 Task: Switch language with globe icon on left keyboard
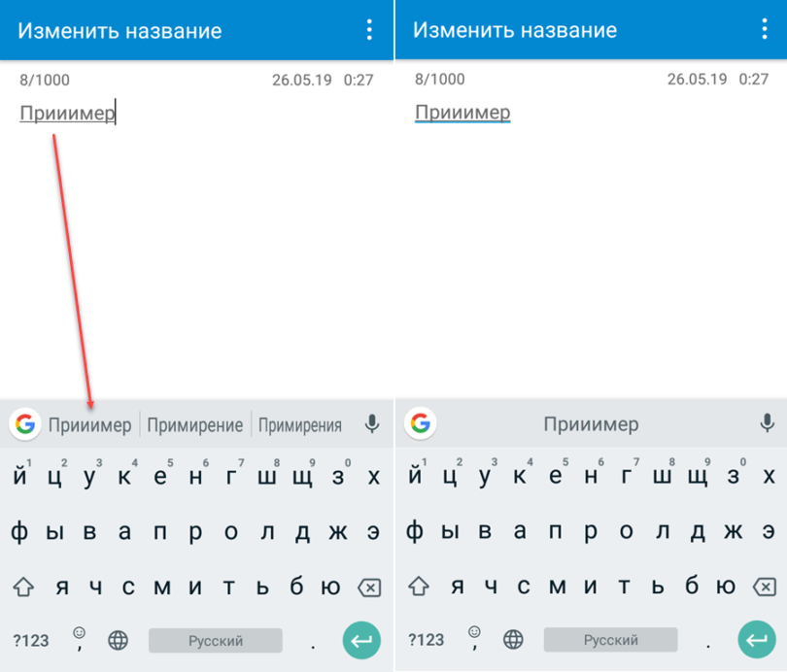[119, 640]
